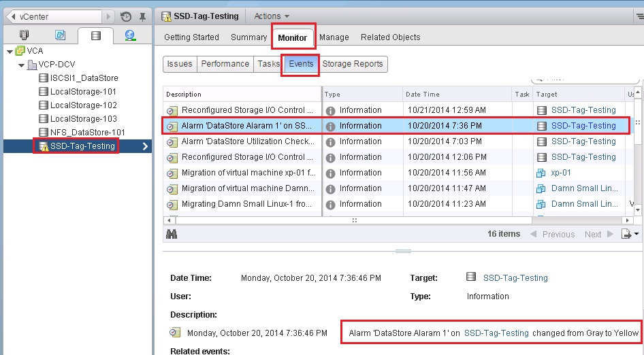Open the Actions dropdown menu

pyautogui.click(x=272, y=16)
